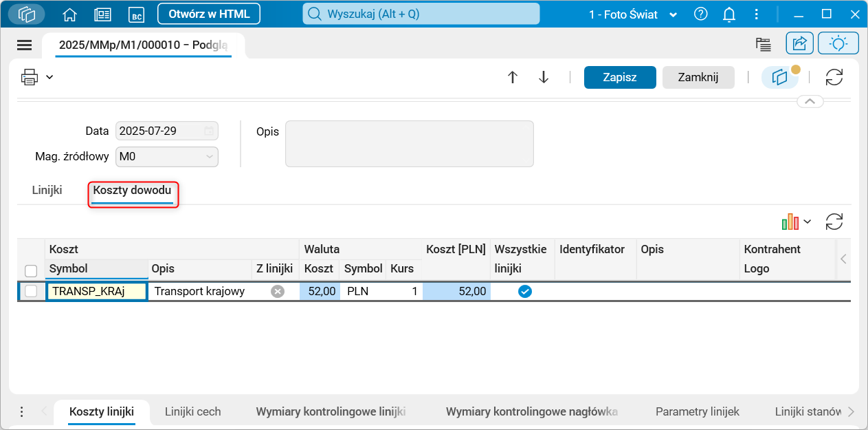Click the Kurs value 1 cell
The image size is (868, 430).
(404, 291)
